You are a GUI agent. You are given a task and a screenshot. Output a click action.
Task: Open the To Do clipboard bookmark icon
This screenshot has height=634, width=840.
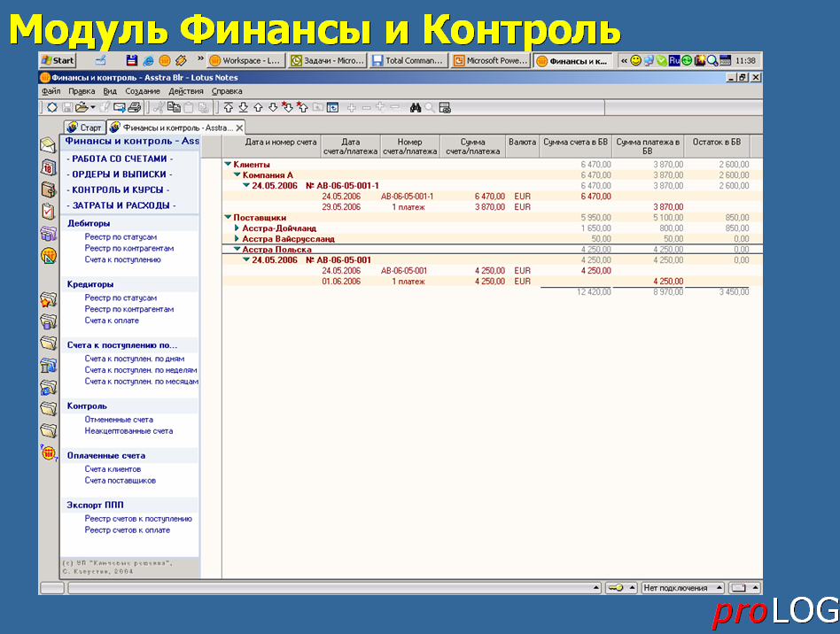coord(48,212)
